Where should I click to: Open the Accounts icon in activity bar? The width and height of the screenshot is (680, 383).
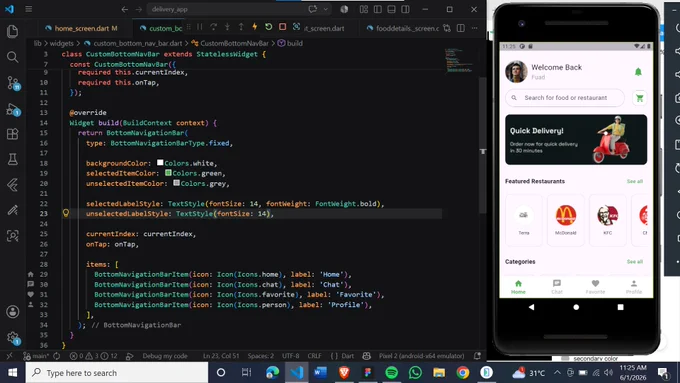(x=13, y=311)
